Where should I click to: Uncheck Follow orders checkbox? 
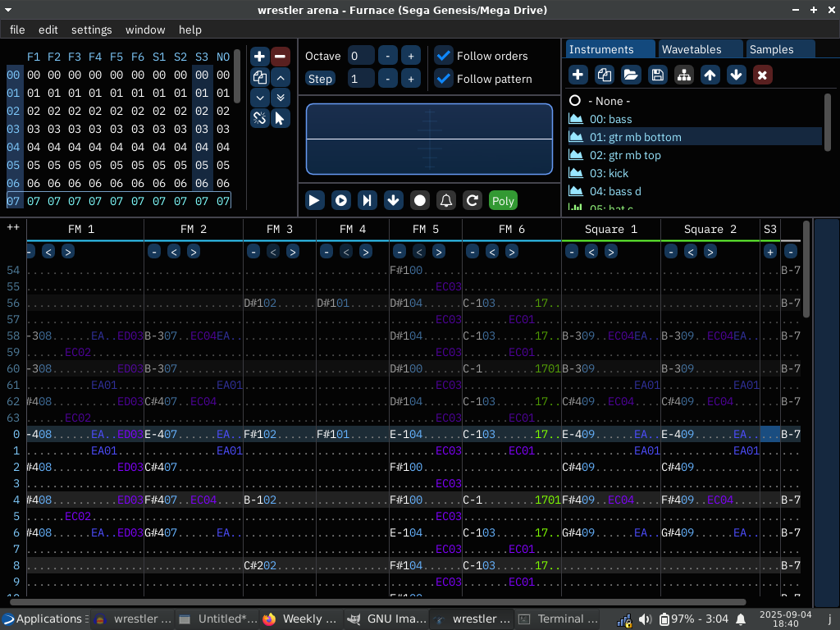(x=444, y=56)
